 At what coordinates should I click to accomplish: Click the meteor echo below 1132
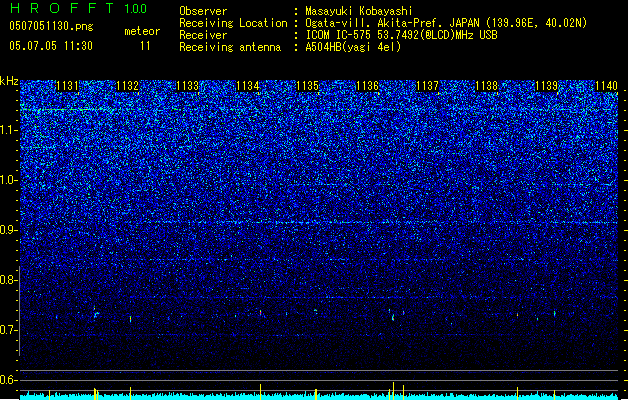pos(130,319)
